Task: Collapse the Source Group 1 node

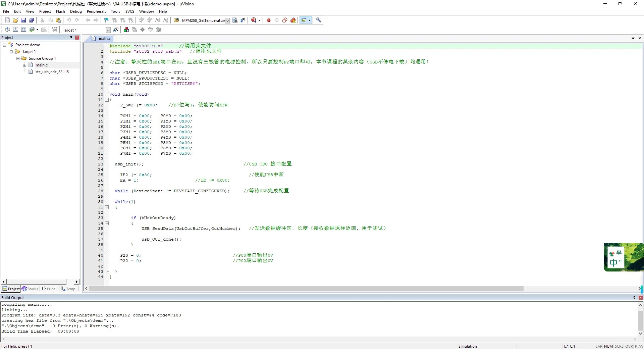Action: 18,58
